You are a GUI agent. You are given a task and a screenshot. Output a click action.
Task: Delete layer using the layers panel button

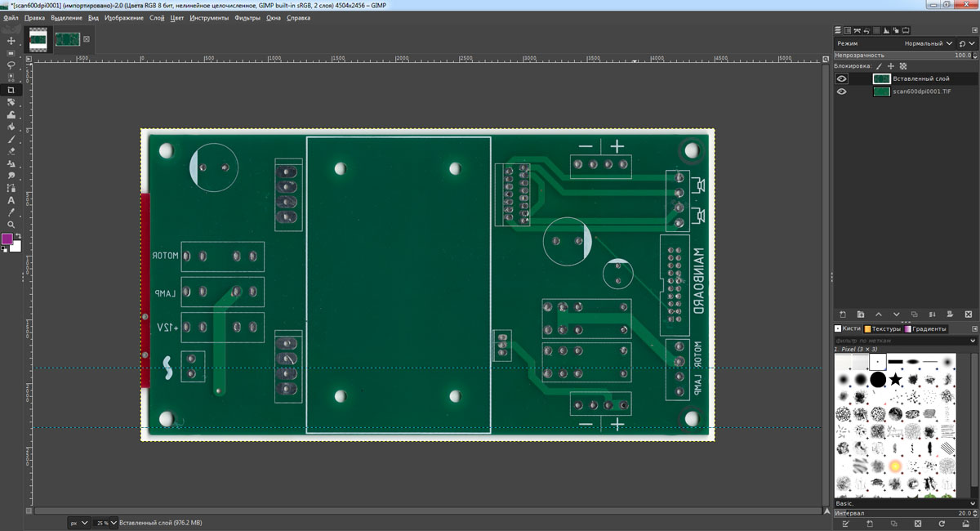click(969, 315)
